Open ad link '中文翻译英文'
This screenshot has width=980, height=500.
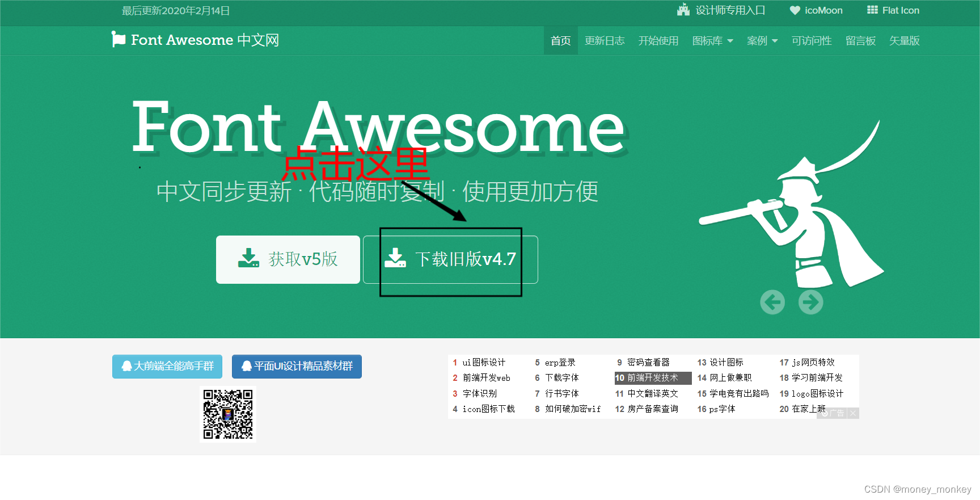tap(653, 393)
